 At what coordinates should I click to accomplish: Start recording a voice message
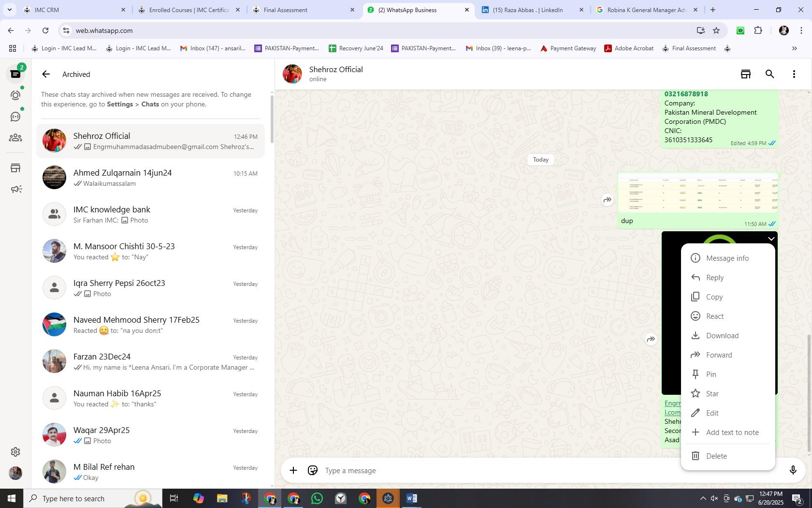(793, 470)
